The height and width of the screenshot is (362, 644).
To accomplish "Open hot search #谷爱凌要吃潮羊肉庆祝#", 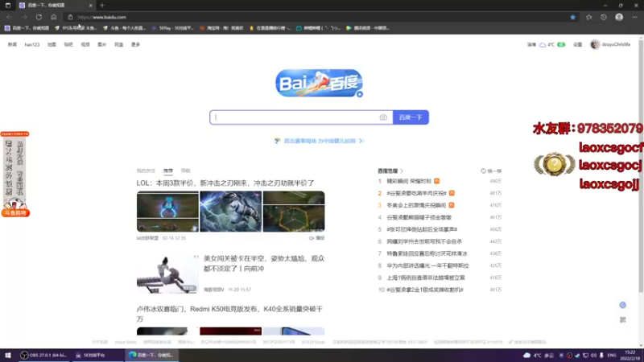I will click(x=416, y=193).
